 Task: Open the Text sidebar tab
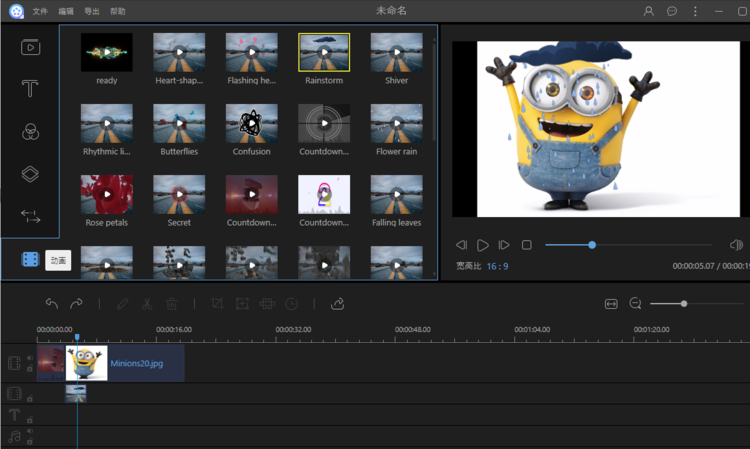tap(30, 88)
